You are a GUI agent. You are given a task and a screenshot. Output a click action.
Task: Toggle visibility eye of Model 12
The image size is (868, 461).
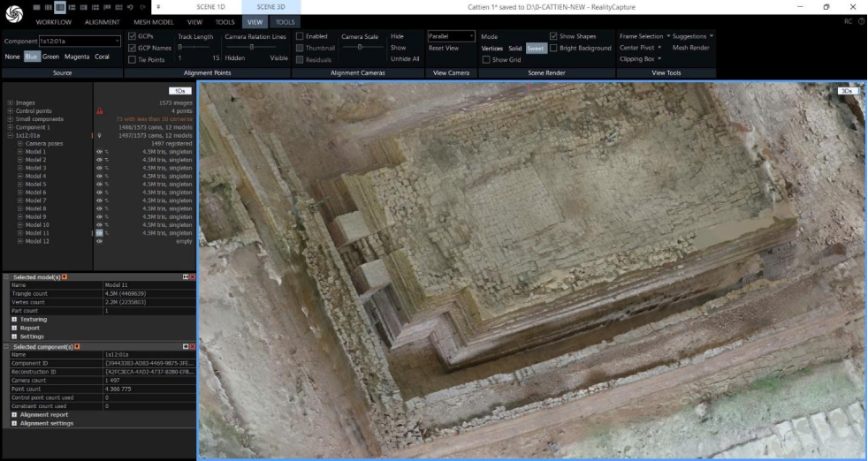tap(100, 241)
